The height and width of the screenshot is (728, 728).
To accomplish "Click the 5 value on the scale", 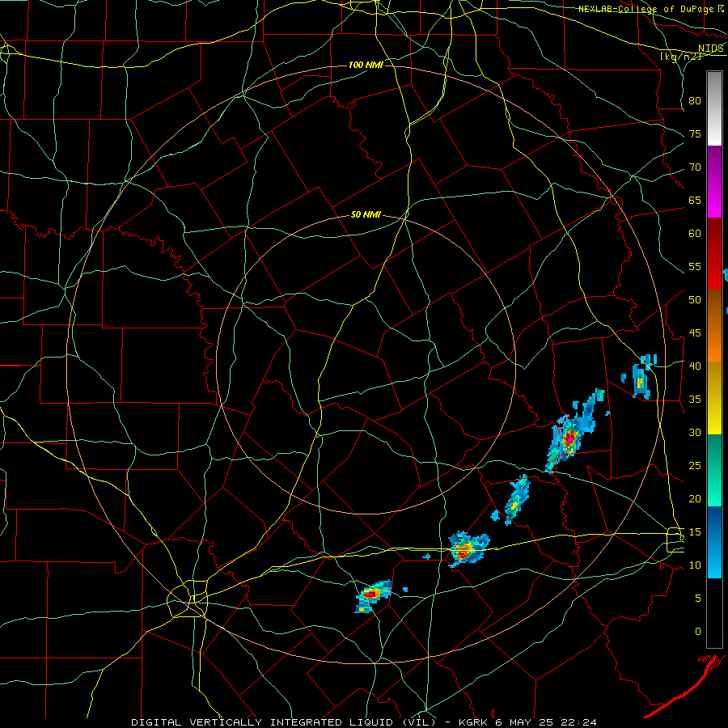I will (698, 599).
